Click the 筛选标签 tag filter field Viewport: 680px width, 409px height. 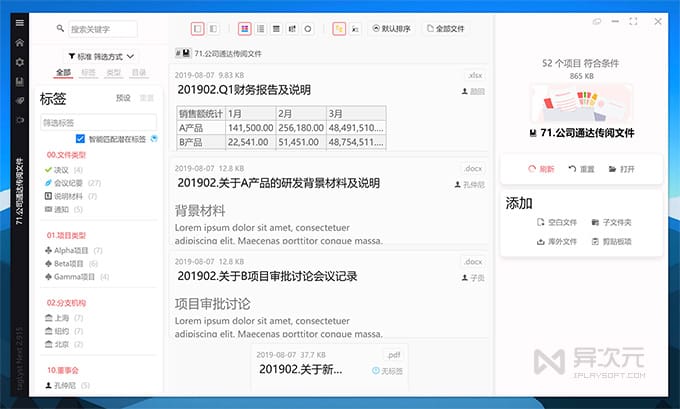(x=98, y=123)
